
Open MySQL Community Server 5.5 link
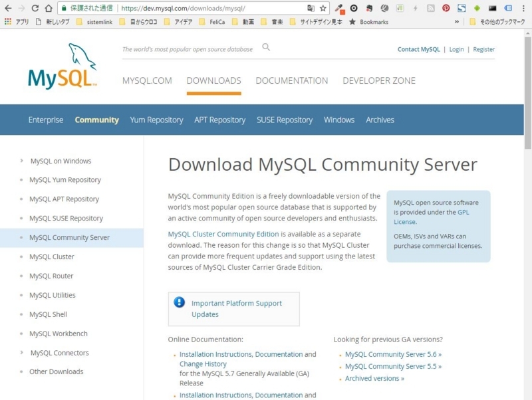[x=393, y=366]
